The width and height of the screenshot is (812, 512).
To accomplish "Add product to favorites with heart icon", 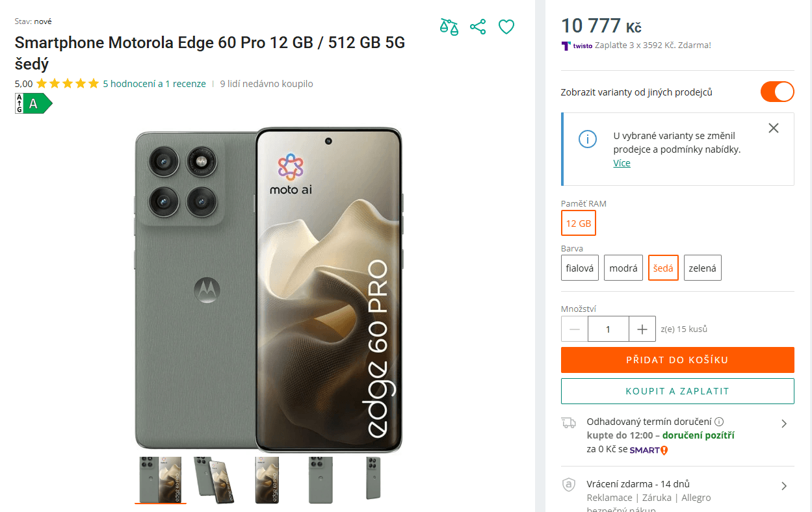I will pyautogui.click(x=506, y=27).
